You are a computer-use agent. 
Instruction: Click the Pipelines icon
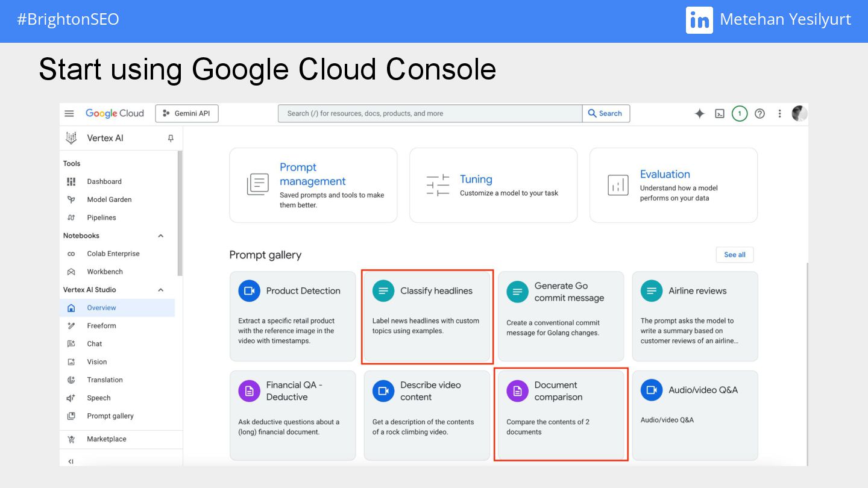click(71, 217)
